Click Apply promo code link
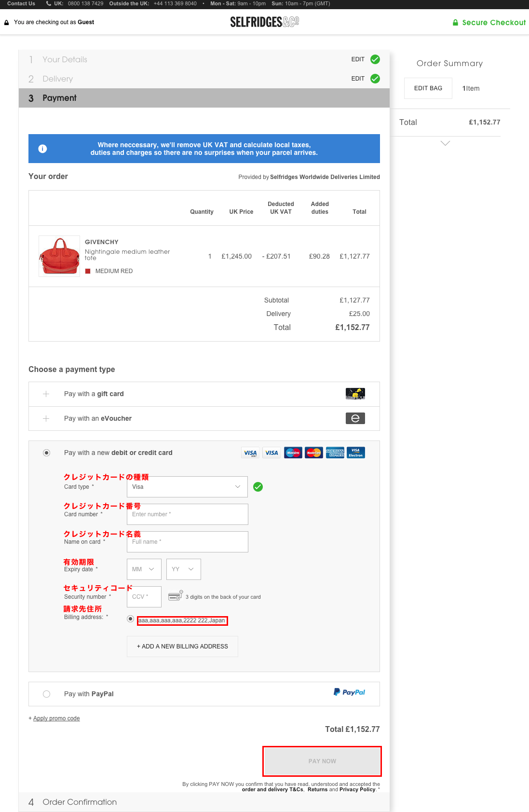The image size is (529, 812). point(56,718)
